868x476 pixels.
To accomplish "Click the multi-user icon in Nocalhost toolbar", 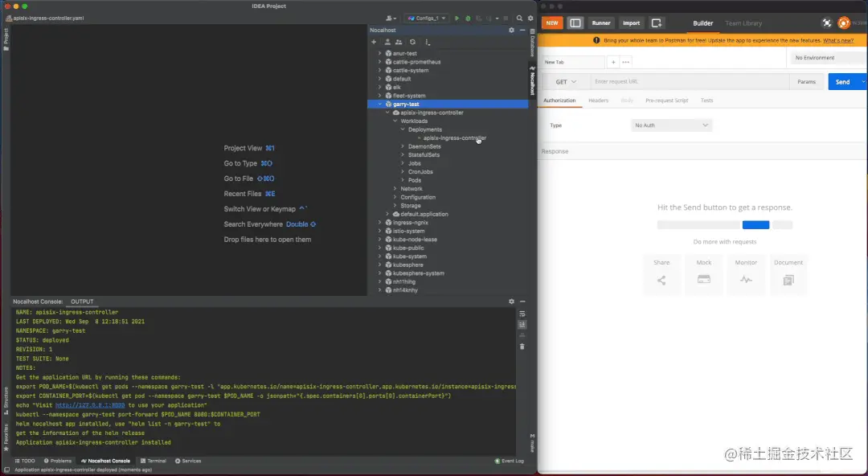I will (x=399, y=42).
